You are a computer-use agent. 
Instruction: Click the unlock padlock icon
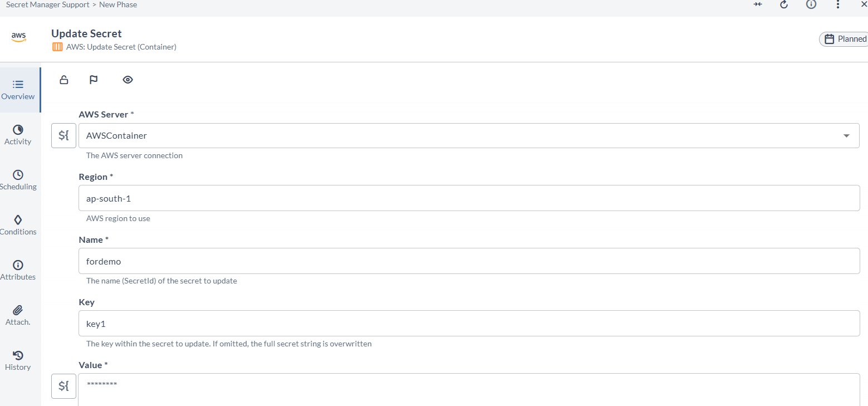point(64,80)
